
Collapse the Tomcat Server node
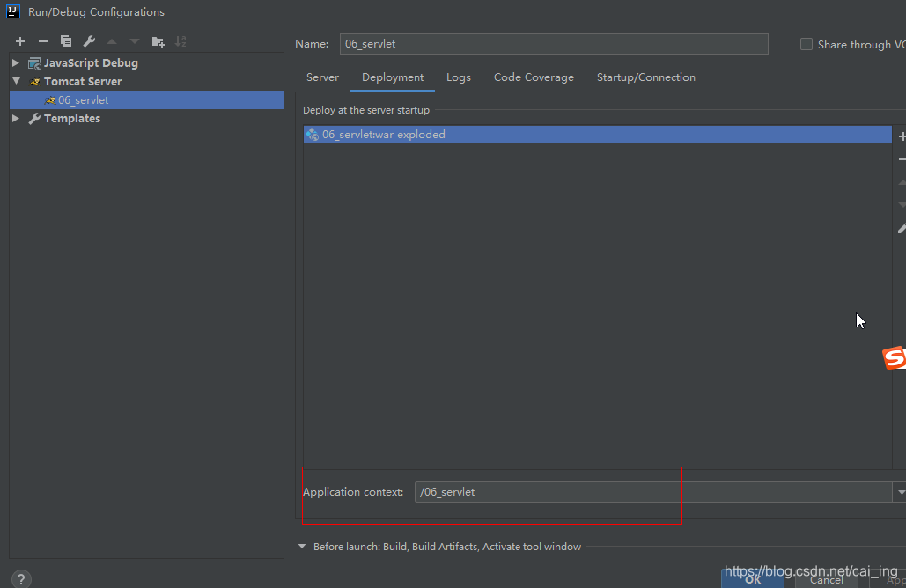click(16, 82)
